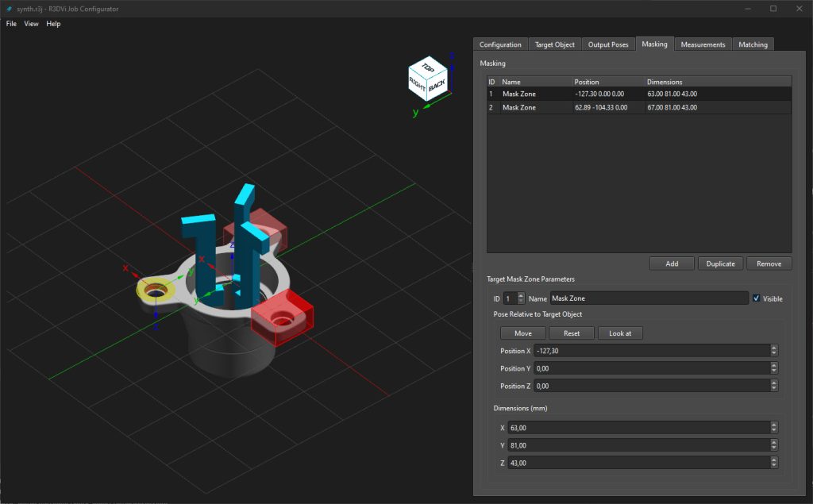The image size is (813, 504).
Task: Open the View menu
Action: 31,24
